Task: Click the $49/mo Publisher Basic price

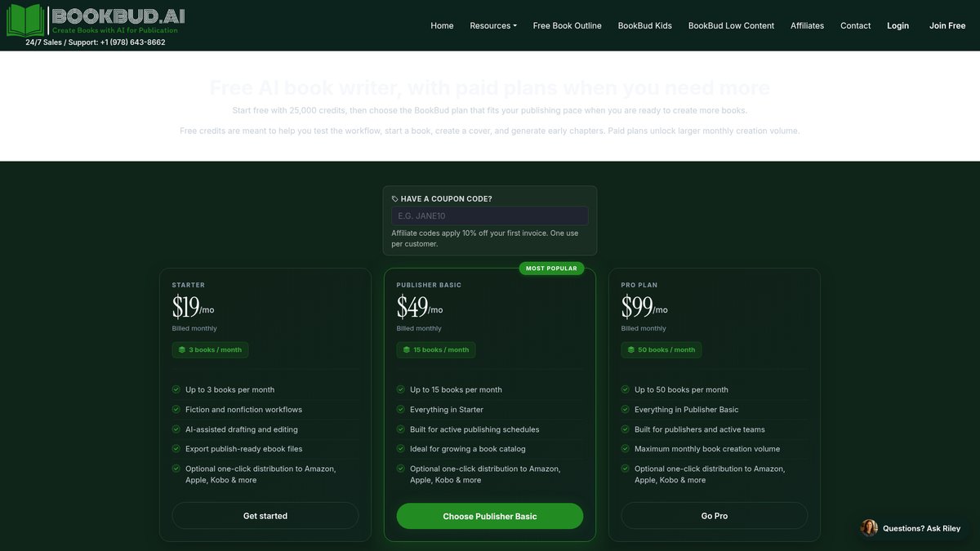Action: pyautogui.click(x=420, y=307)
